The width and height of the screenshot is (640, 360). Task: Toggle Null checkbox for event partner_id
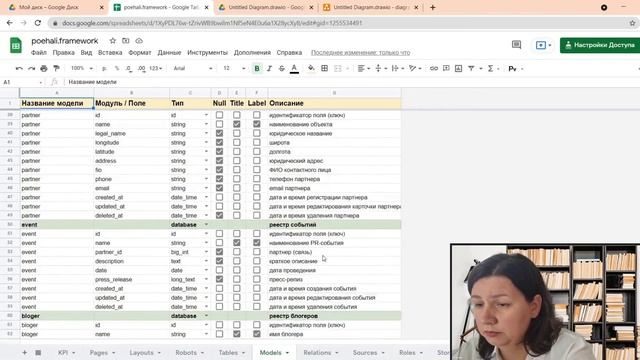pyautogui.click(x=219, y=252)
